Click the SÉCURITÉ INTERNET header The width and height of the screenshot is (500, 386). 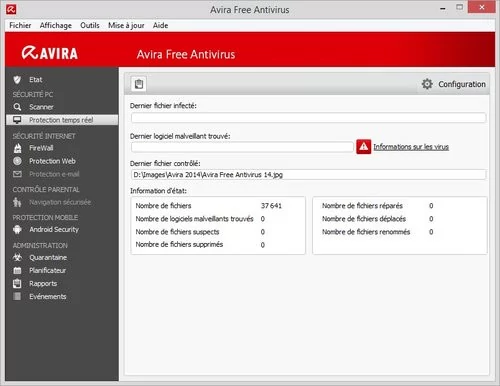[x=44, y=136]
